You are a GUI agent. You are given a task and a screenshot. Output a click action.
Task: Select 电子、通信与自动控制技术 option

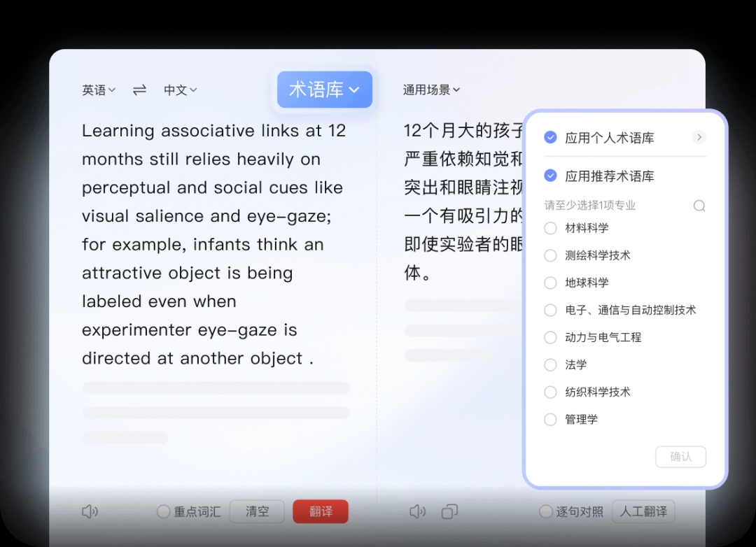point(550,310)
